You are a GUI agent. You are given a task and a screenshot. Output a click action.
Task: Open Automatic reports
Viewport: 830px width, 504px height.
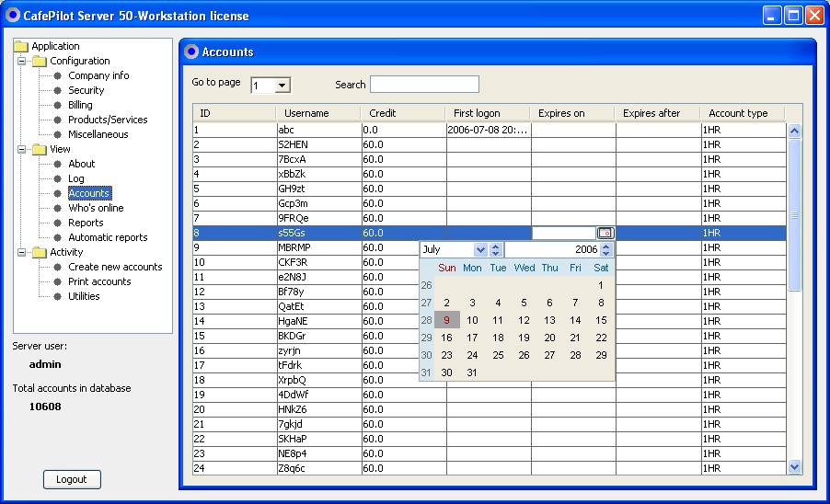coord(108,237)
